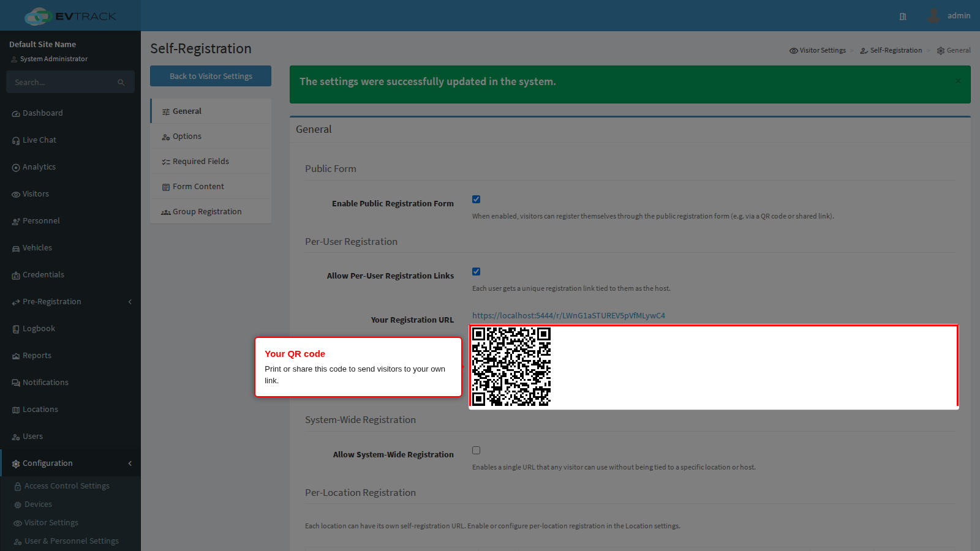This screenshot has height=551, width=980.
Task: Collapse the Pre-Registration chevron
Action: (130, 302)
